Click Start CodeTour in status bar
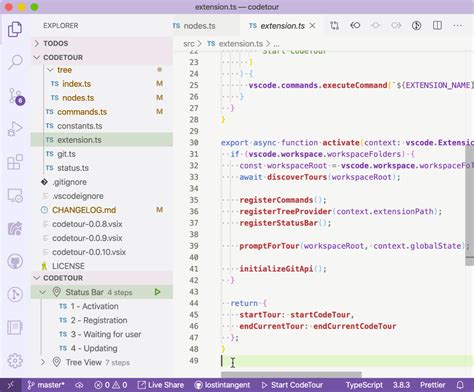 click(292, 385)
